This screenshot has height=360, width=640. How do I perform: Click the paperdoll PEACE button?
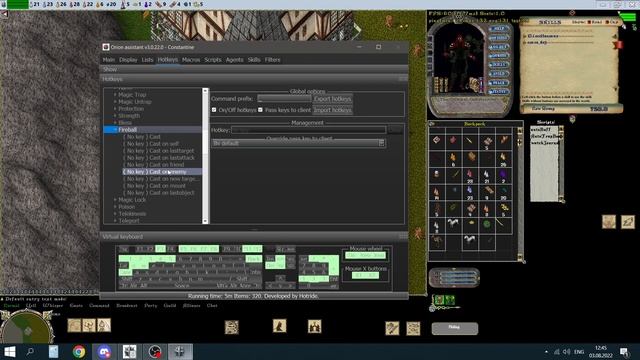499,82
